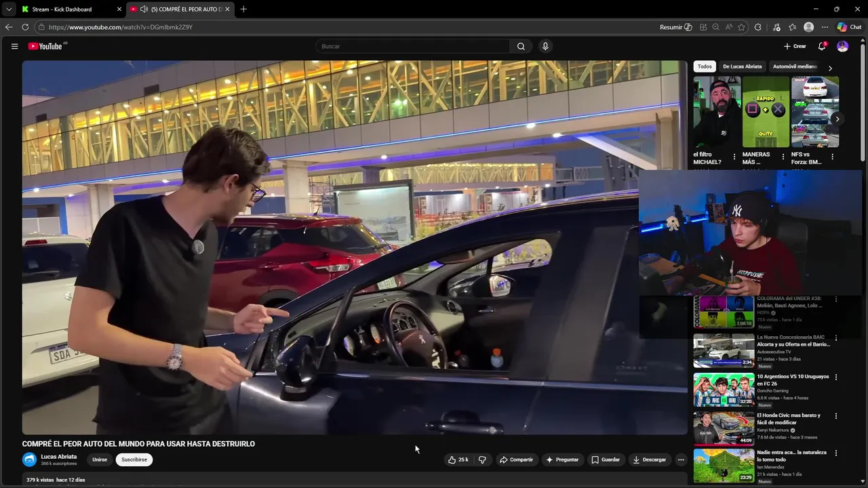Click the Compartir share button
The image size is (868, 488).
[x=516, y=460]
